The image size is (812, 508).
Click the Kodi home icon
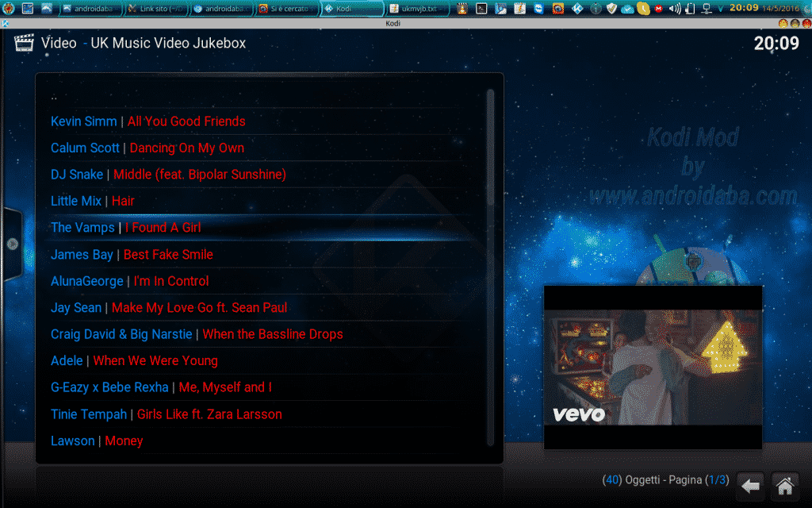[x=784, y=487]
